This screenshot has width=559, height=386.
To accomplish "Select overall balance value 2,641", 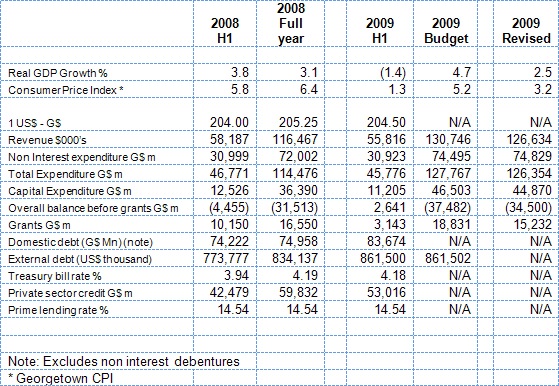I will coord(390,207).
